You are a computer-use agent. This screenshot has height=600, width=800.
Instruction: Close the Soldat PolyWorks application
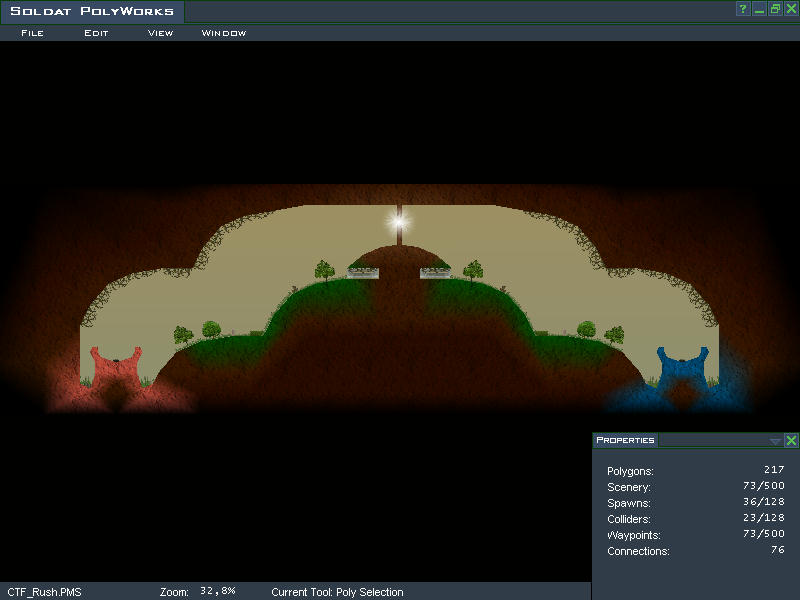[x=790, y=9]
